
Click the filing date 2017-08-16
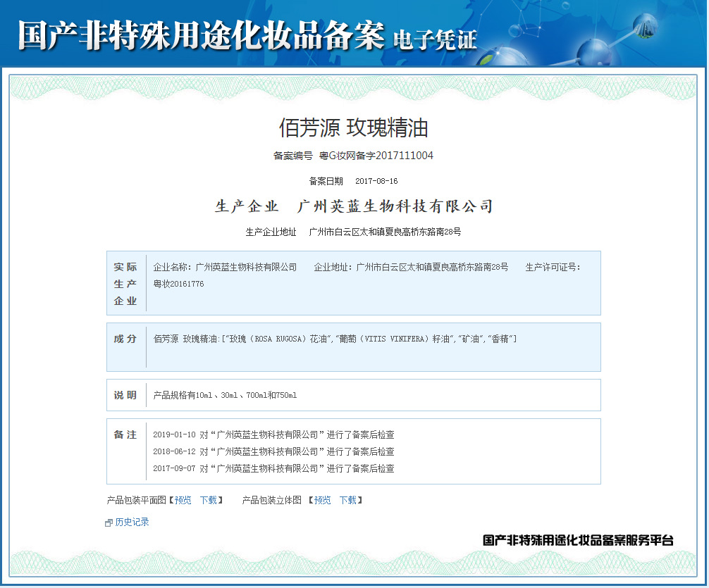coord(376,181)
